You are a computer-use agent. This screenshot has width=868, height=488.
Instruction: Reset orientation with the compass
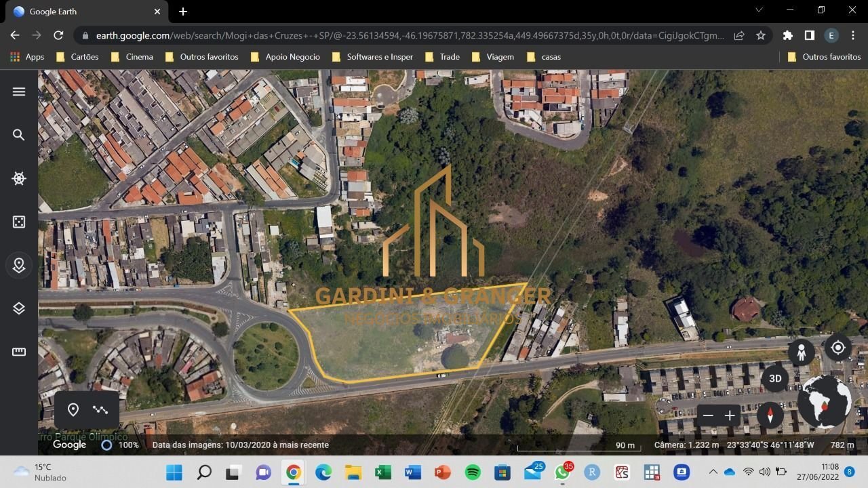pyautogui.click(x=770, y=414)
